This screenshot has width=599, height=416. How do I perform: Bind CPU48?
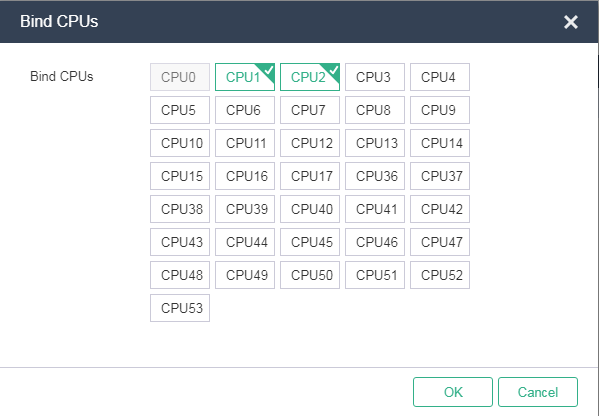click(x=180, y=275)
